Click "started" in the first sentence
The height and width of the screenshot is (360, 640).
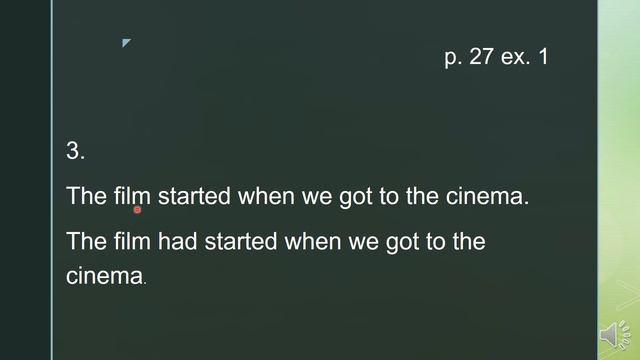click(194, 196)
